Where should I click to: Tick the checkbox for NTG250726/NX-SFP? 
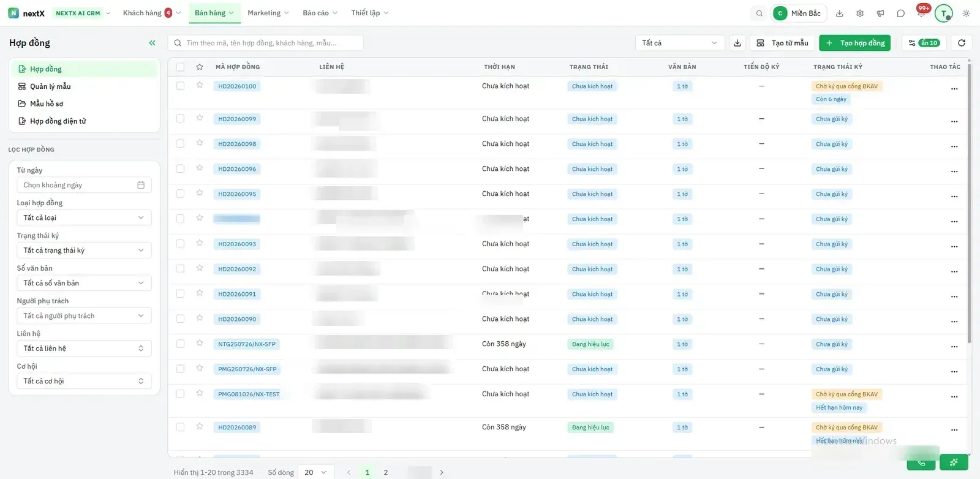pos(180,344)
